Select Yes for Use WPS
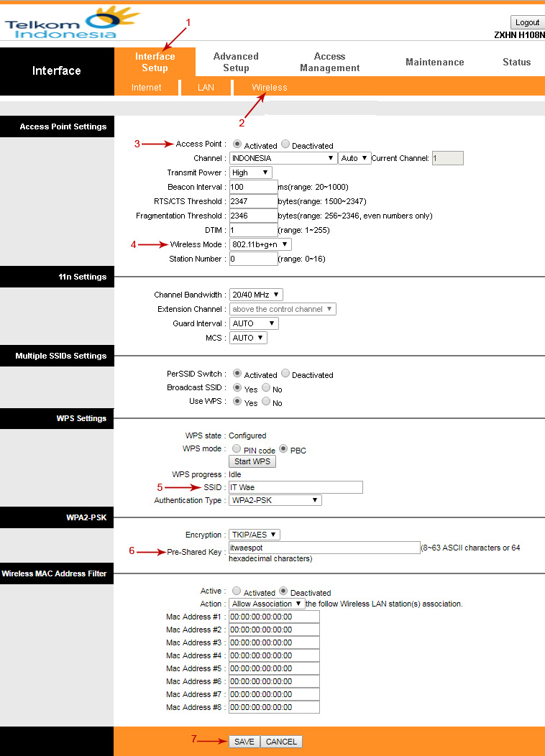Viewport: 545px width, 756px height. point(237,401)
